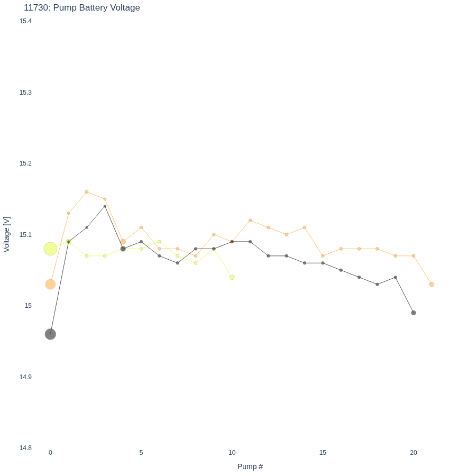The height and width of the screenshot is (476, 476).
Task: Select the last gray point at pump 20
Action: (414, 313)
